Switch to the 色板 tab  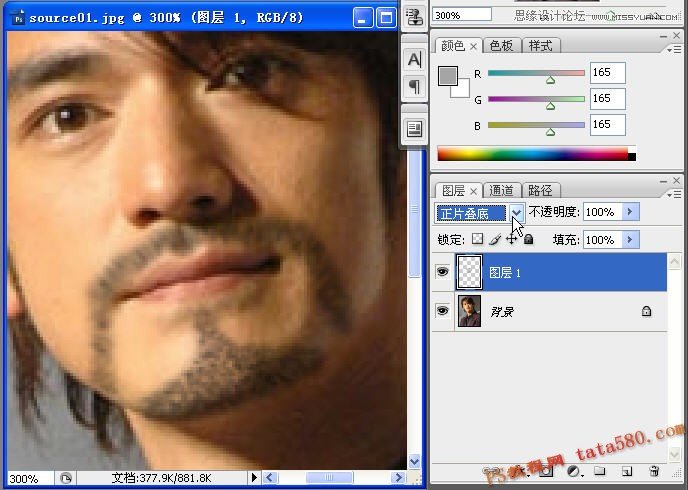(501, 46)
